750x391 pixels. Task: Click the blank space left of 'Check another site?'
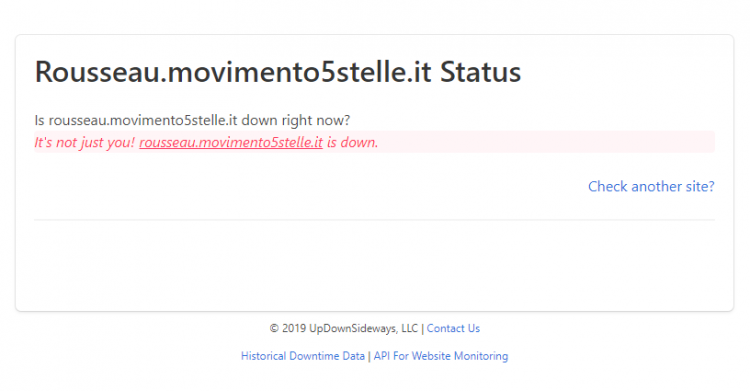click(311, 186)
